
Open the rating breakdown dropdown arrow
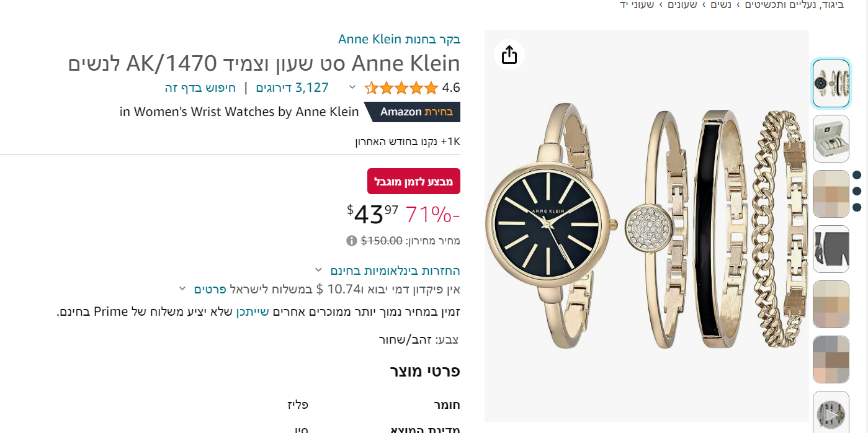coord(352,87)
